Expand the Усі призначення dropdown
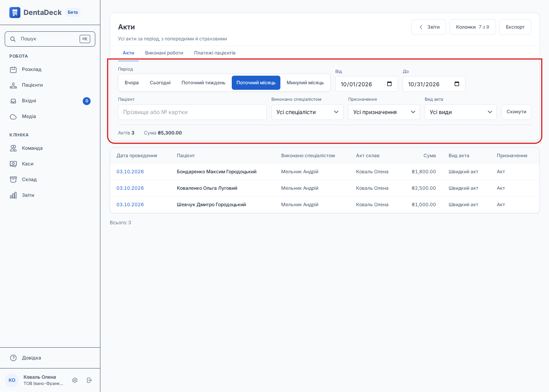This screenshot has height=392, width=549. (384, 112)
